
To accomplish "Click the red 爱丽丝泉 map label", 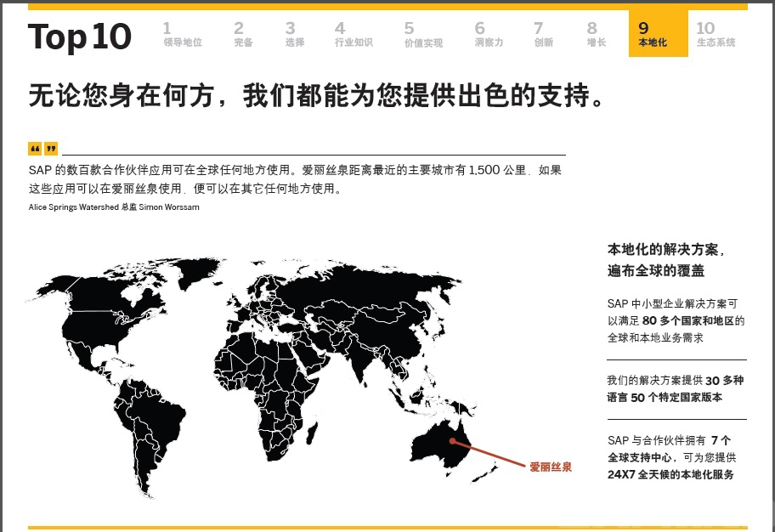I will pos(551,467).
